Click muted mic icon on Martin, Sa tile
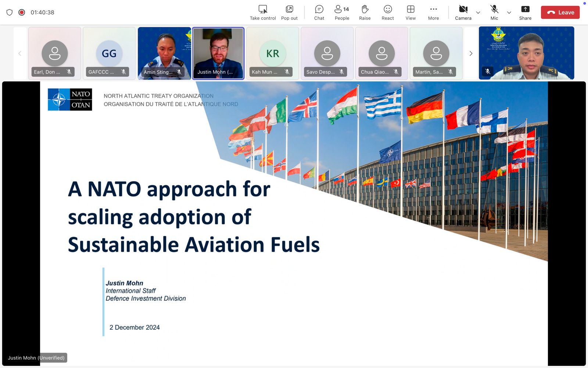Image resolution: width=588 pixels, height=368 pixels. tap(450, 72)
